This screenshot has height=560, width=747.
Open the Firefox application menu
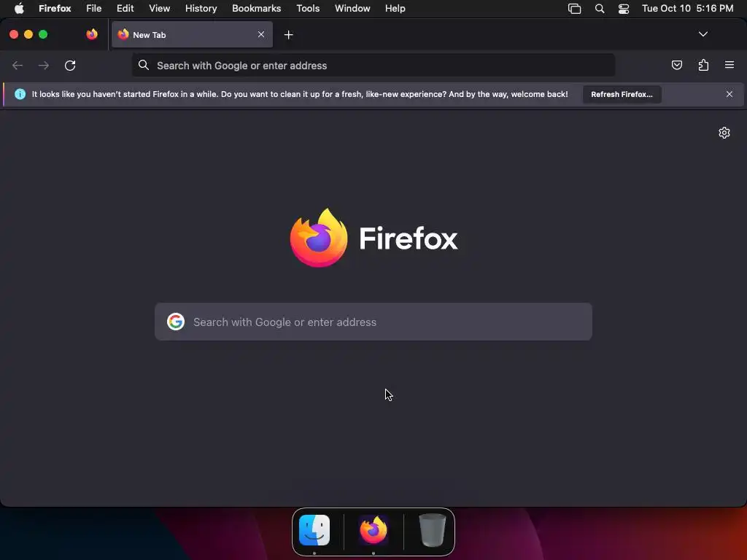[55, 8]
